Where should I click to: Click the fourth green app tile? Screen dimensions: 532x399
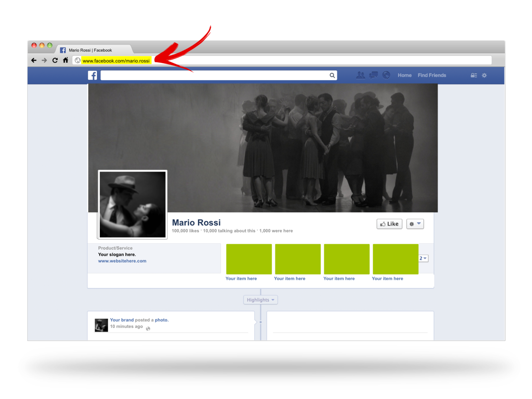396,259
